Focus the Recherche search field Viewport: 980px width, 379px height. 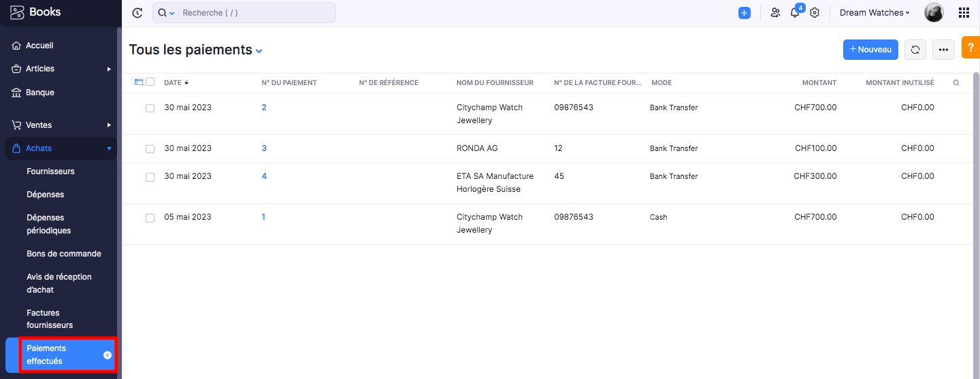pos(257,13)
